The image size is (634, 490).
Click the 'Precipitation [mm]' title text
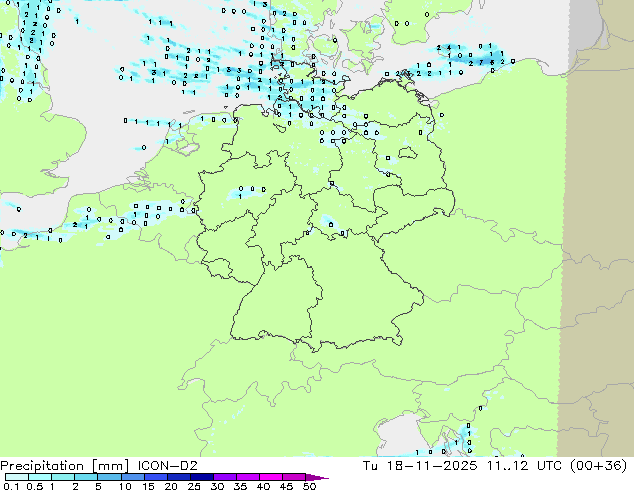point(65,466)
